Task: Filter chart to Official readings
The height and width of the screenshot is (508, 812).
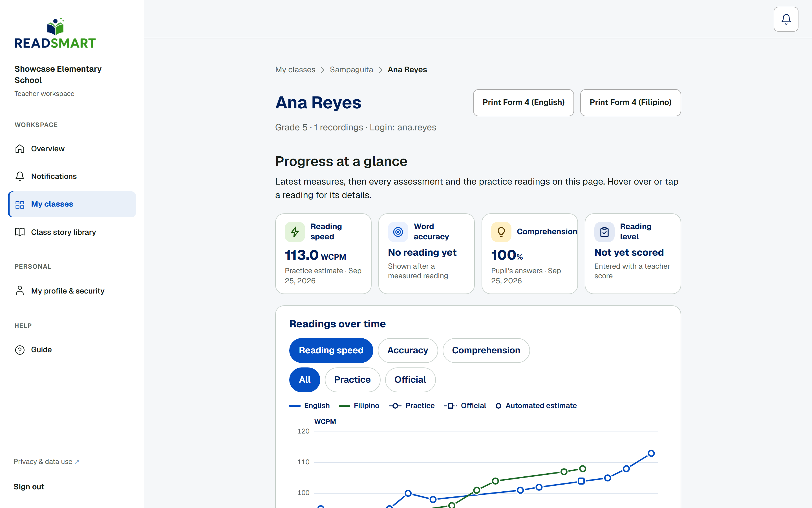Action: pyautogui.click(x=410, y=380)
